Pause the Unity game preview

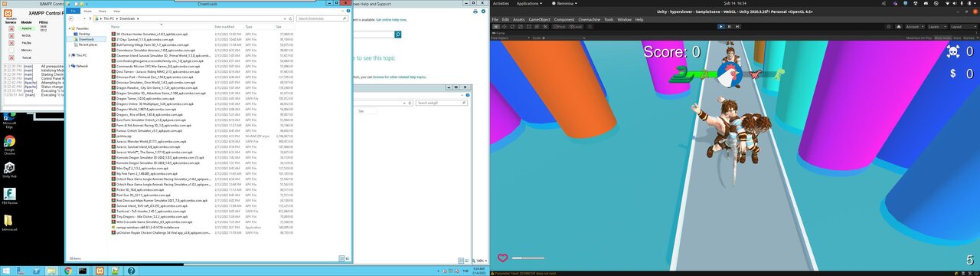pos(730,26)
